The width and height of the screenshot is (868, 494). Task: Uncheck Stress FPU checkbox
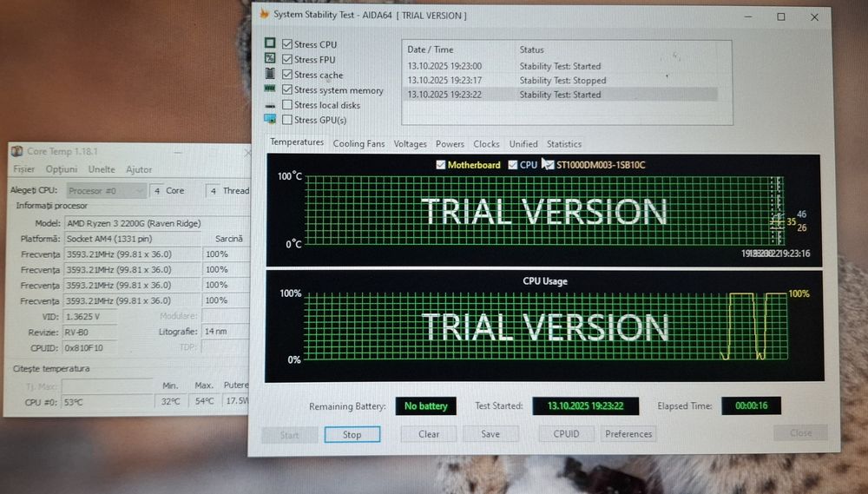[286, 59]
